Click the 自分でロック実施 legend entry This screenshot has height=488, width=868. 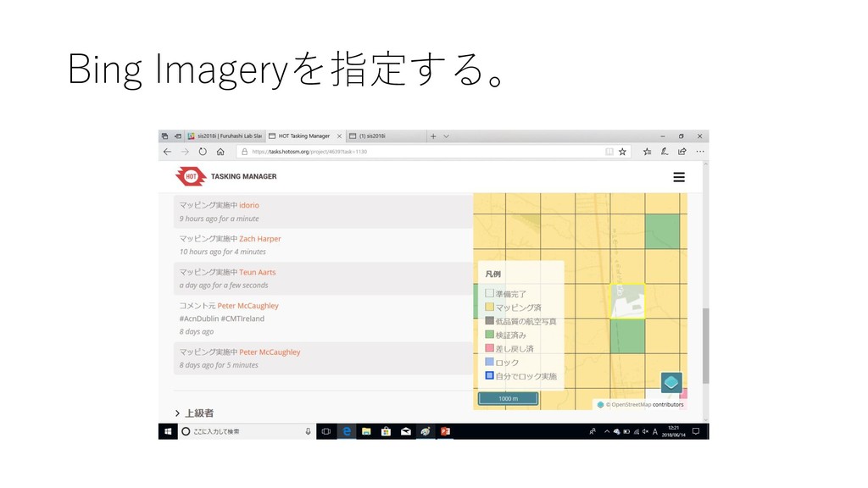pyautogui.click(x=521, y=376)
